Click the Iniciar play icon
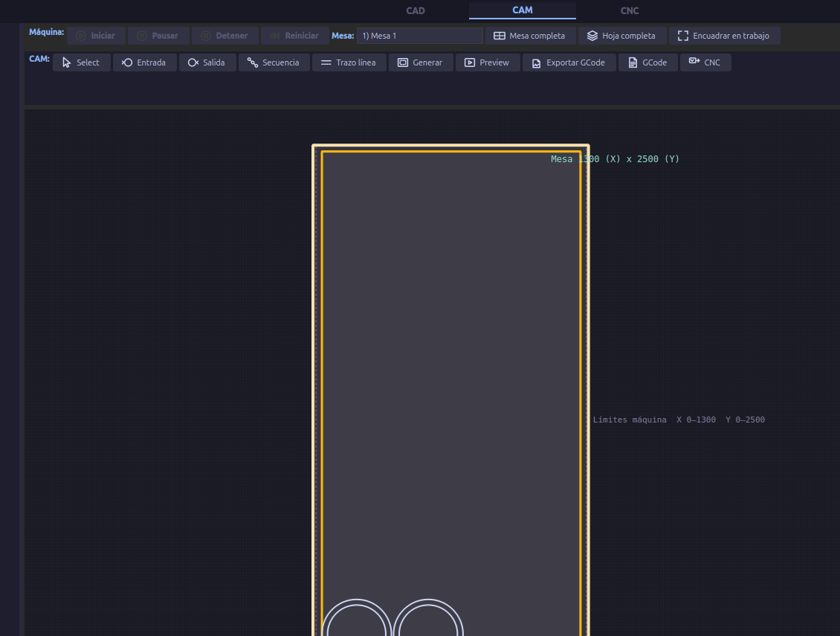The width and height of the screenshot is (840, 636). tap(81, 36)
